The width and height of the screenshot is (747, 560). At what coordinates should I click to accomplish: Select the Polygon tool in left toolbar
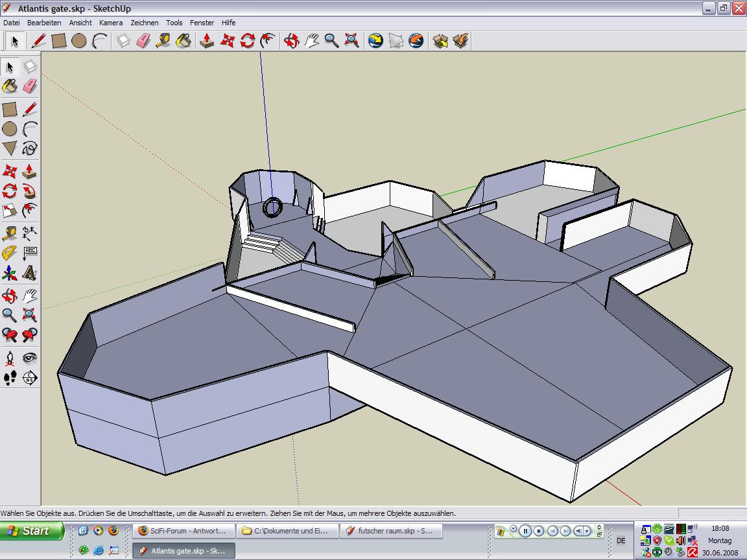tap(10, 149)
